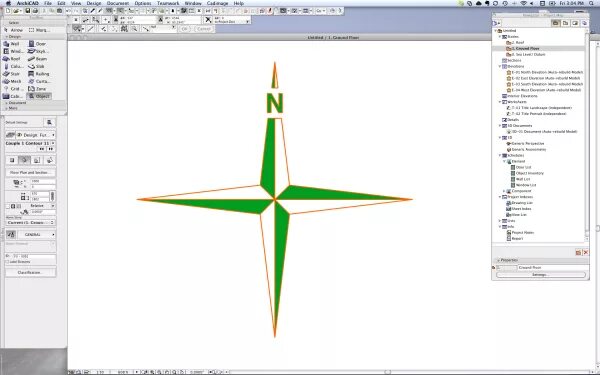Open the Relative angle dropdown
This screenshot has width=600, height=375.
coord(42,206)
